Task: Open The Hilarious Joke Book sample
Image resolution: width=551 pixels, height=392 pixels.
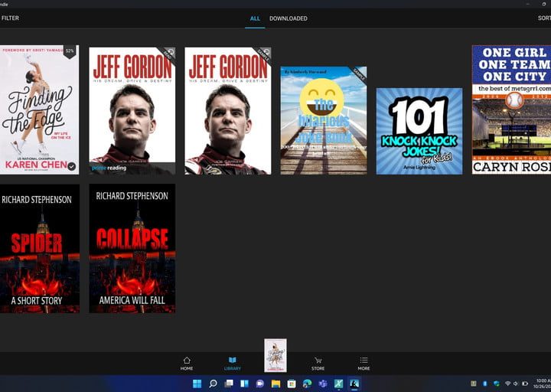Action: click(323, 120)
